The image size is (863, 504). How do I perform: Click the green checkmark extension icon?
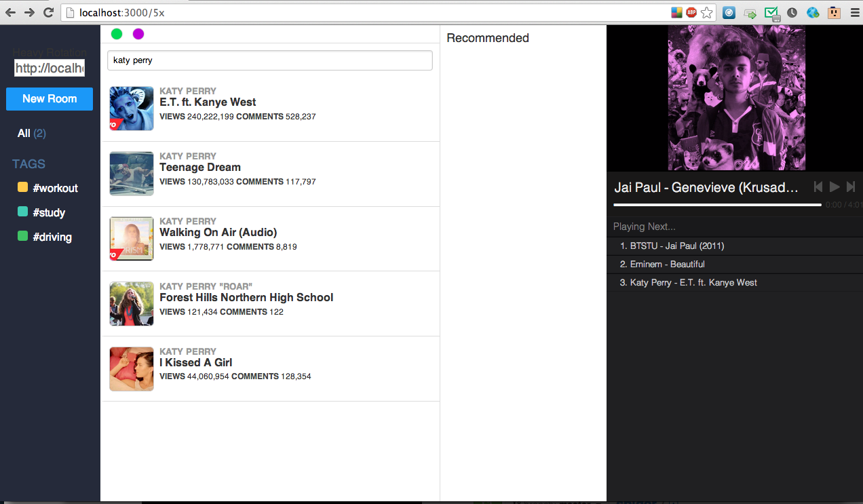tap(771, 13)
